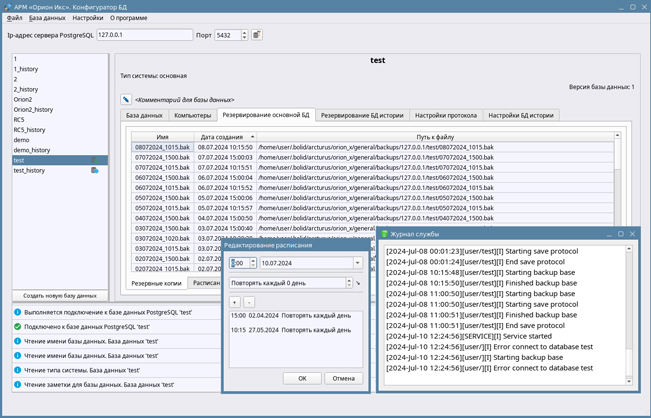Open the База данных menu
This screenshot has height=418, width=651.
click(47, 18)
